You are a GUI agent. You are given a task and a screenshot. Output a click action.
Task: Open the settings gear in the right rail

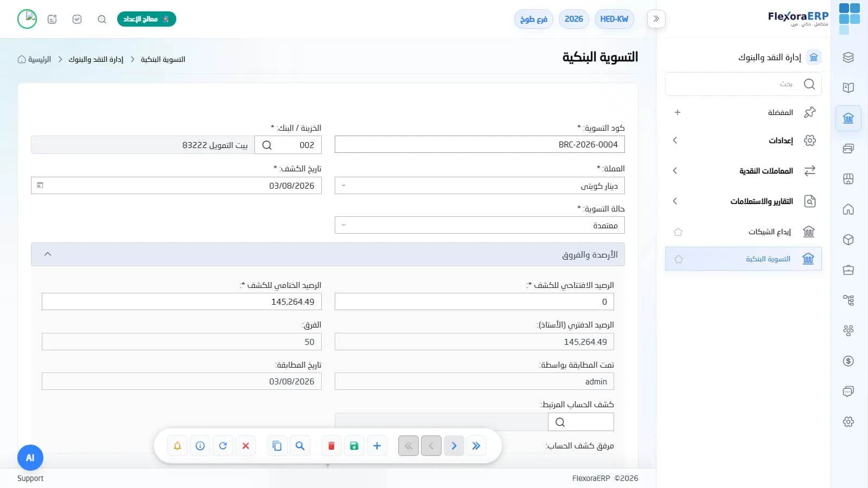click(848, 422)
